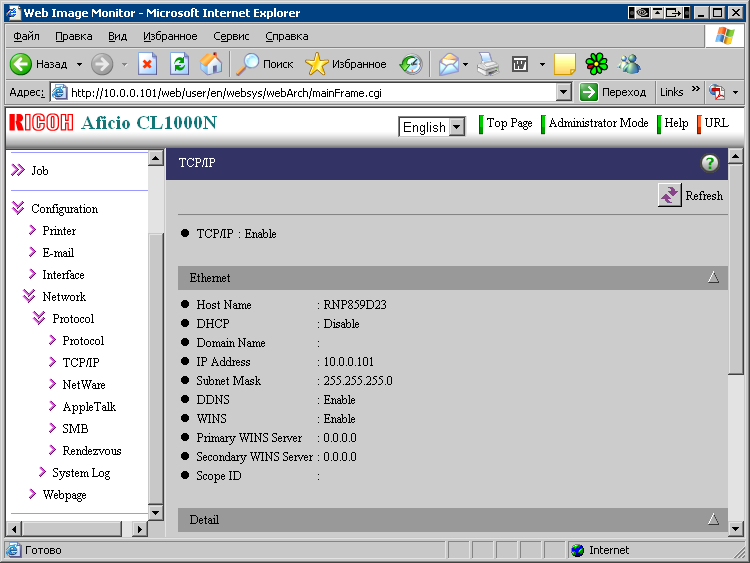
Task: Open the History clock icon
Action: point(411,64)
